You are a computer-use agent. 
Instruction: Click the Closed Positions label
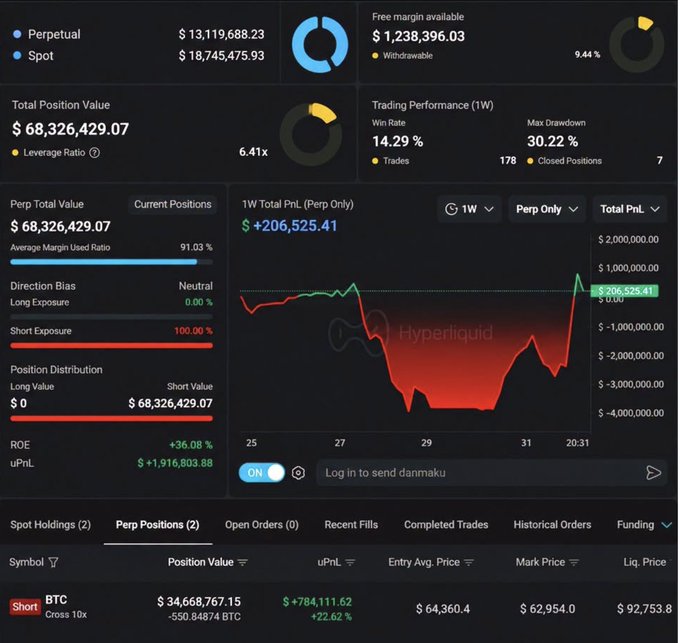click(570, 161)
